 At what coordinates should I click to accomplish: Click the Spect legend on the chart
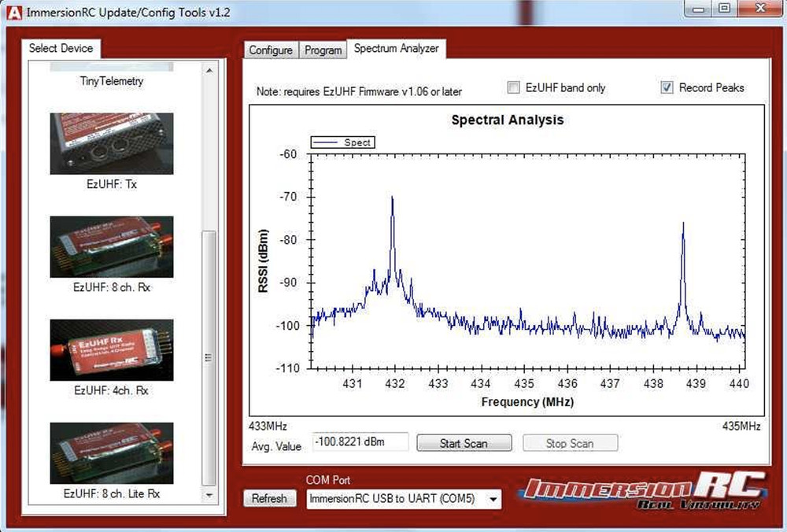343,142
